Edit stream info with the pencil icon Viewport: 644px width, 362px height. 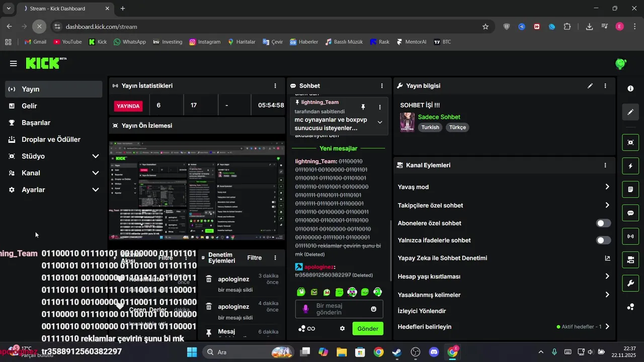[590, 86]
